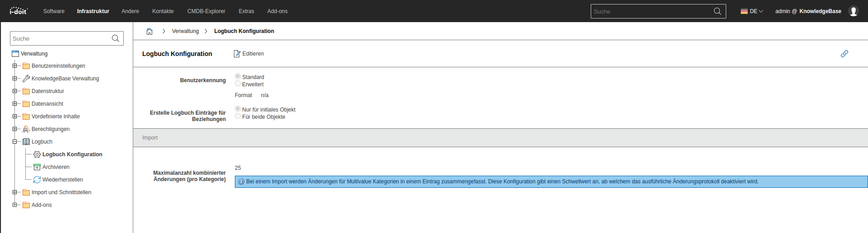Open the CMDB-Explorer menu
The height and width of the screenshot is (233, 868).
(206, 11)
